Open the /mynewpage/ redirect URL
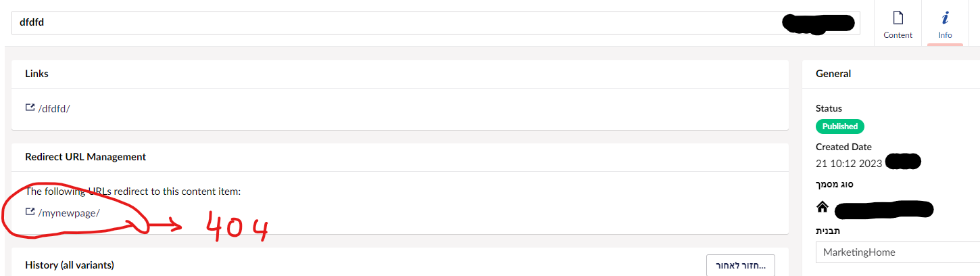This screenshot has width=980, height=276. [70, 213]
